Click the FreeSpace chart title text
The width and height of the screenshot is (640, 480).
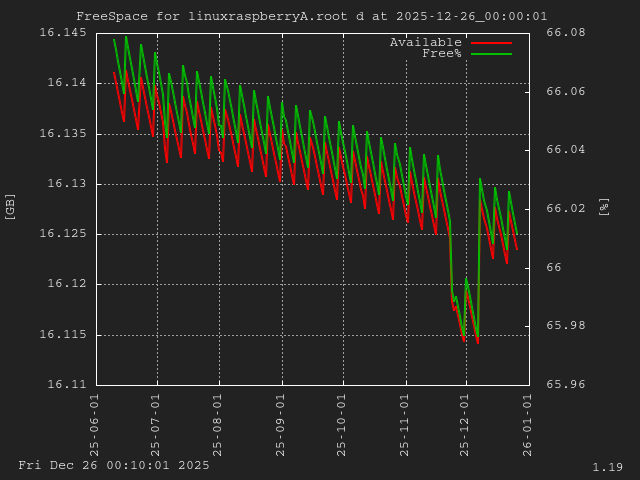(311, 16)
